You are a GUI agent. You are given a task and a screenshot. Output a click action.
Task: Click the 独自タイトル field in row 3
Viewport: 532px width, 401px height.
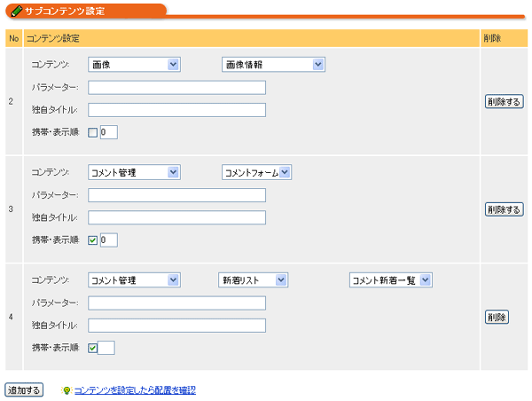[176, 217]
